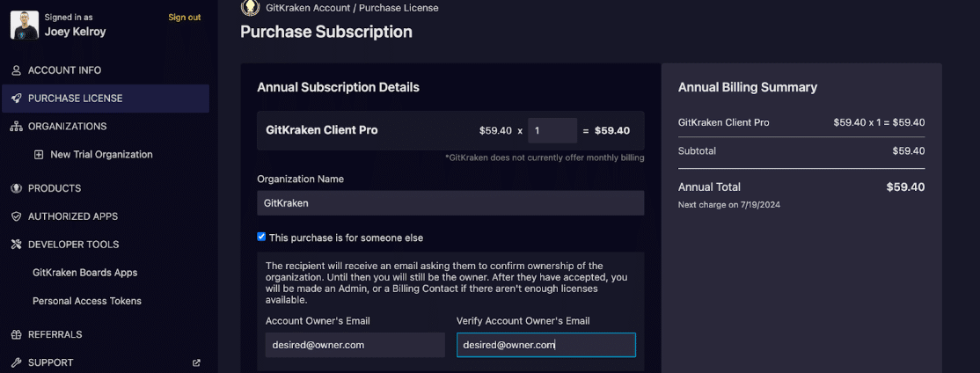Sign out of the account
Screen dimensions: 980x373
(x=184, y=18)
